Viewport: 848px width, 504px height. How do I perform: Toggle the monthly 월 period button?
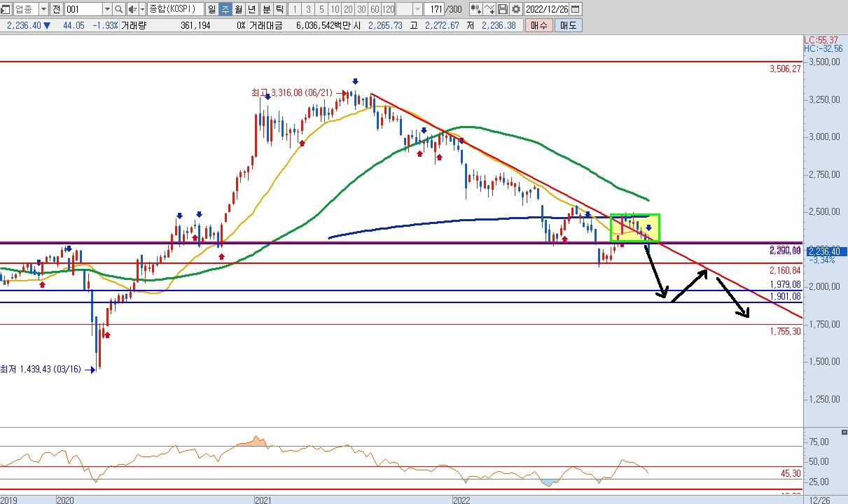[239, 9]
